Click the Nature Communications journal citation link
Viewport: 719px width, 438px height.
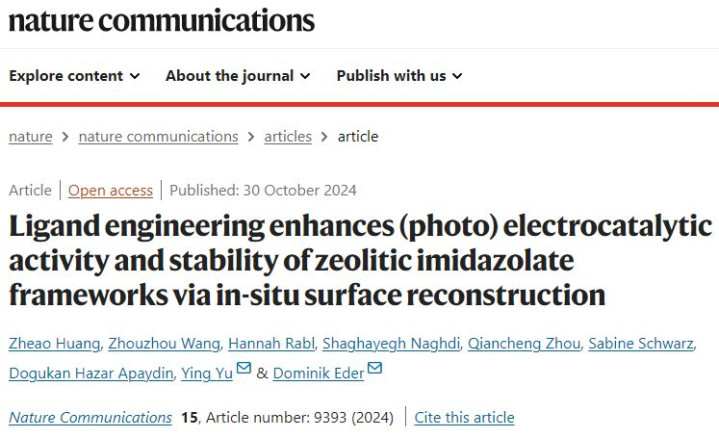(x=90, y=418)
